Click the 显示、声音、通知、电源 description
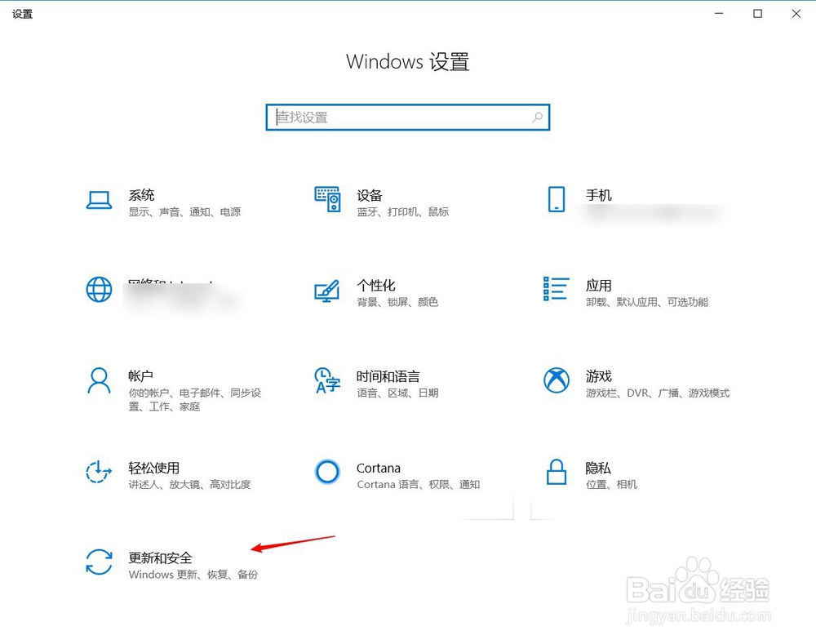Image resolution: width=816 pixels, height=644 pixels. tap(184, 212)
